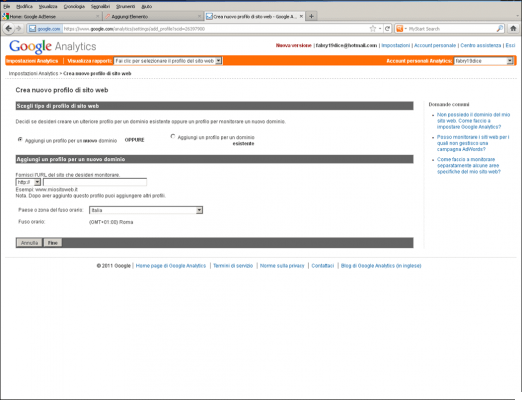Click the google.com site identity badge

45,29
